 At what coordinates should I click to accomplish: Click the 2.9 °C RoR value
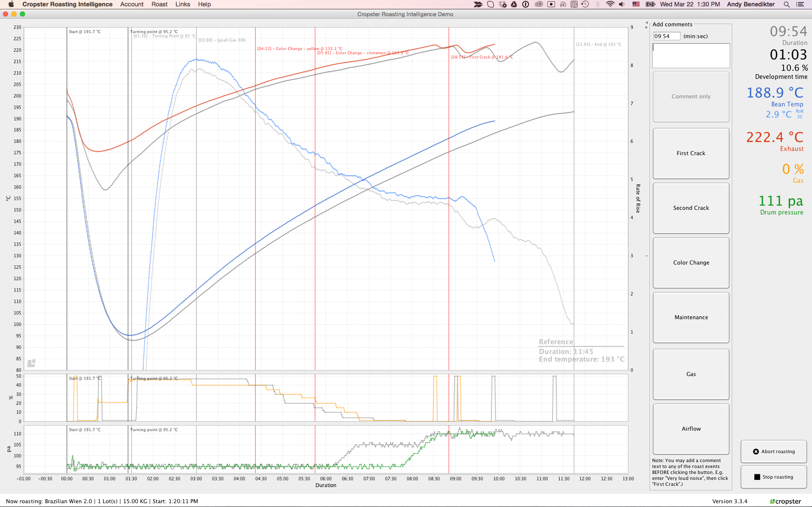point(779,114)
